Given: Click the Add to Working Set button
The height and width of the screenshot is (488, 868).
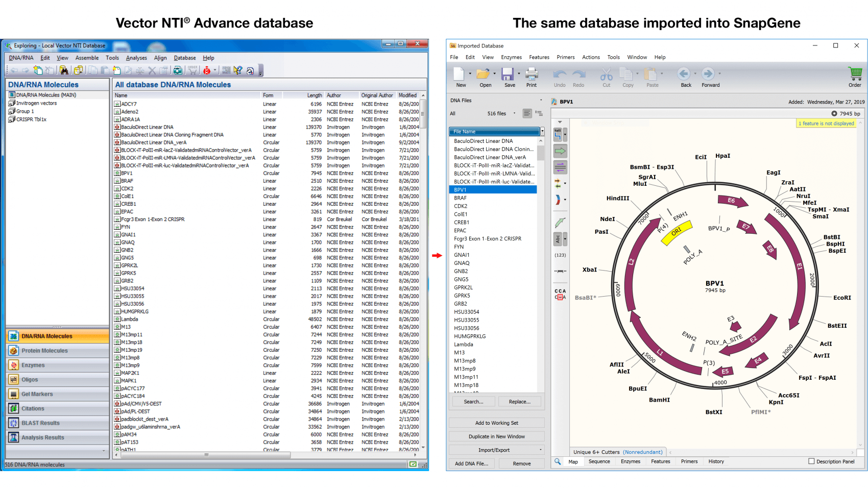Looking at the screenshot, I should click(496, 423).
